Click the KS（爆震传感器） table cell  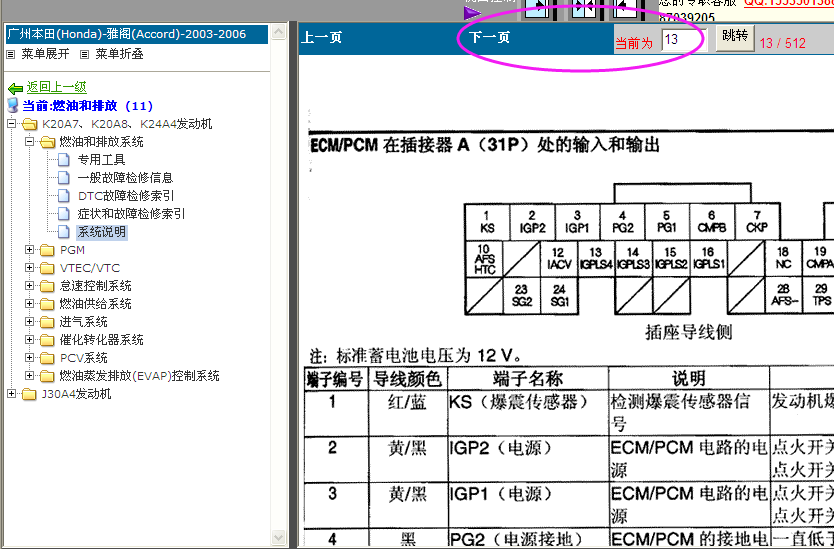click(x=528, y=413)
